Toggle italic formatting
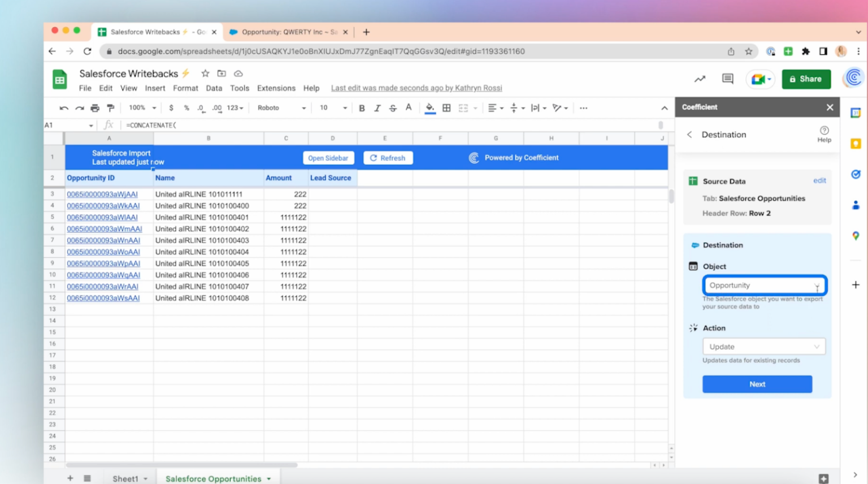 pos(377,108)
